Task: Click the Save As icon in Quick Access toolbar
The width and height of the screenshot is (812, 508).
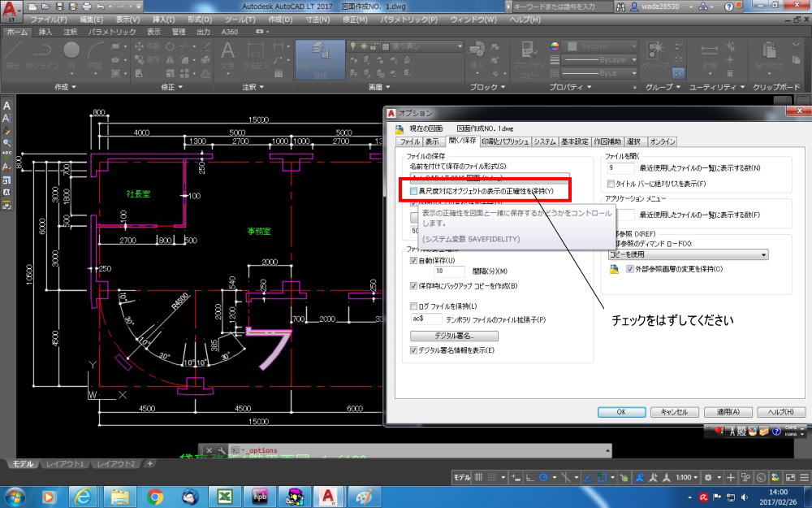Action: click(x=73, y=7)
